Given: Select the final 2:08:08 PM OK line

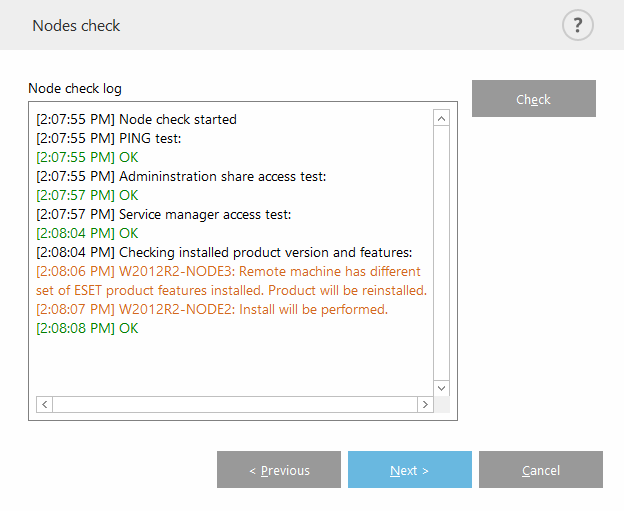Looking at the screenshot, I should pos(87,328).
